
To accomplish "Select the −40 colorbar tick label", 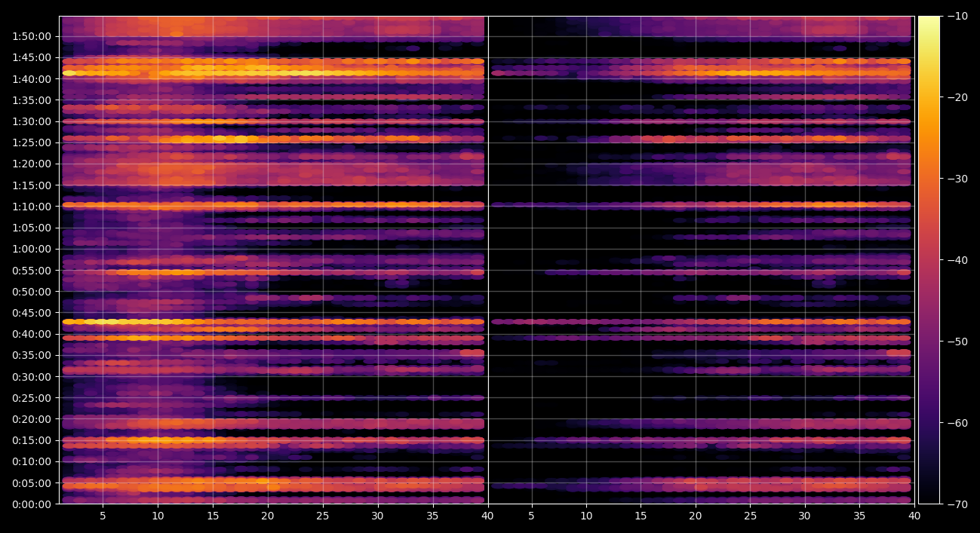I will 957,260.
